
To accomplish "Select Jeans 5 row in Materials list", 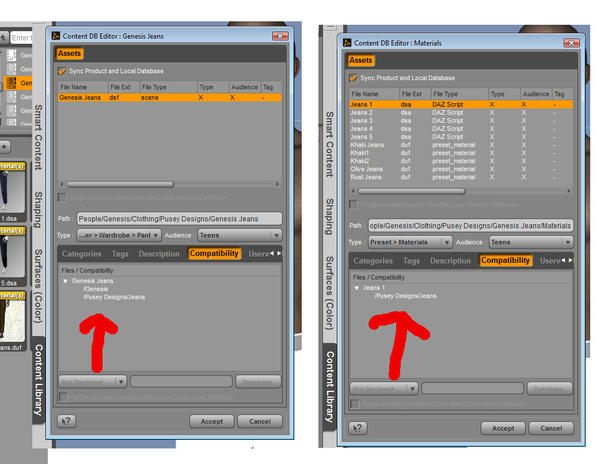I will coord(461,137).
